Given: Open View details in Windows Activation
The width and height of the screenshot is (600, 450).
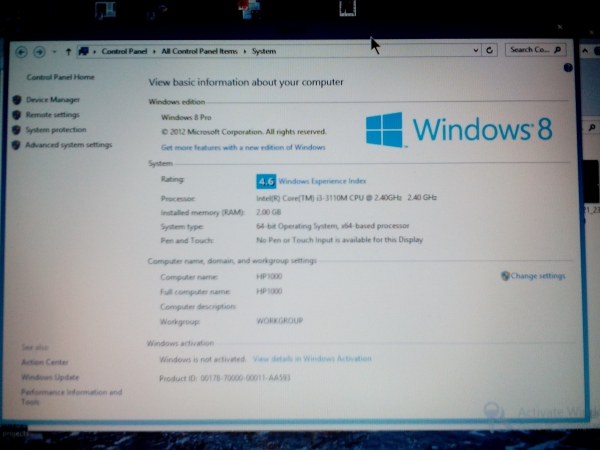Looking at the screenshot, I should (312, 359).
